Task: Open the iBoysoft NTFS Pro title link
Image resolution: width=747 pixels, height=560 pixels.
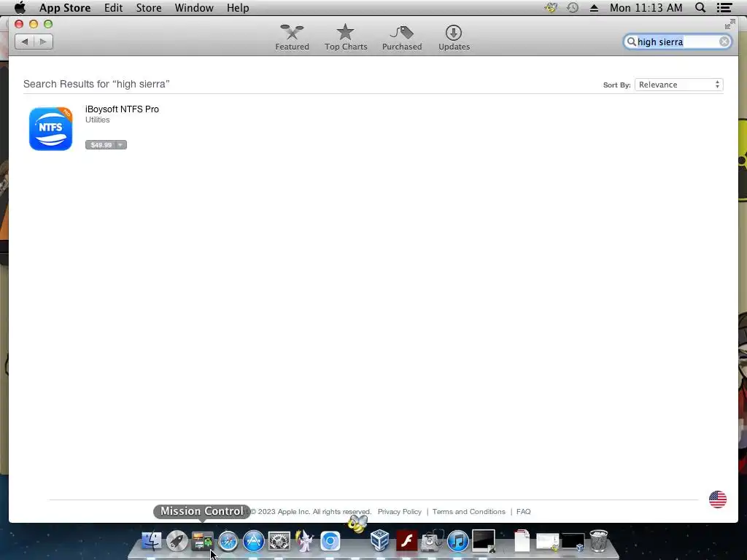Action: [x=122, y=109]
